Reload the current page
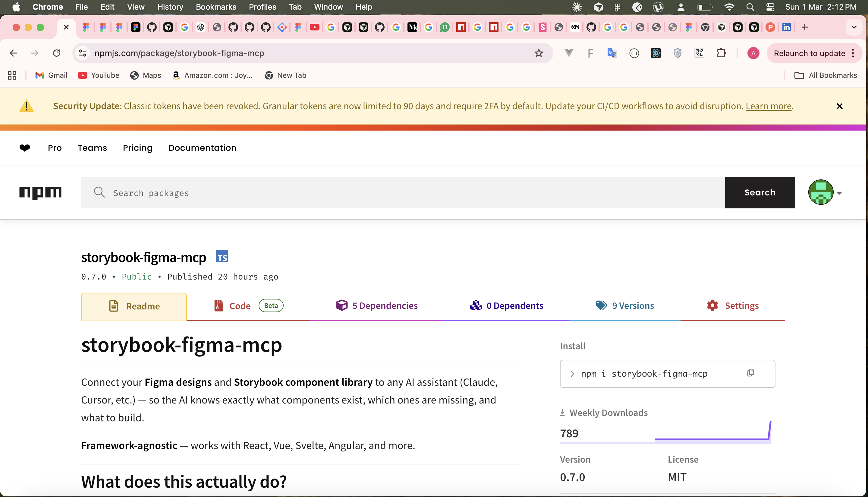Viewport: 868px width, 497px height. pyautogui.click(x=57, y=53)
